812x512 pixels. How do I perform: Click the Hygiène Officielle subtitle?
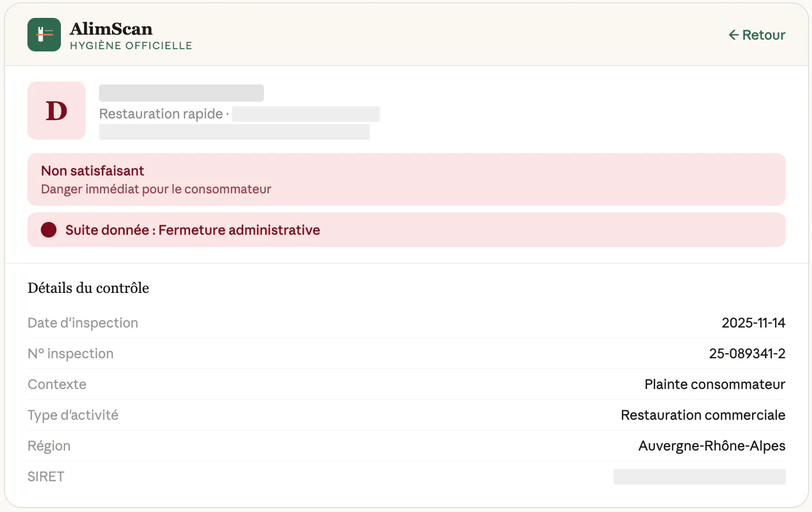131,46
